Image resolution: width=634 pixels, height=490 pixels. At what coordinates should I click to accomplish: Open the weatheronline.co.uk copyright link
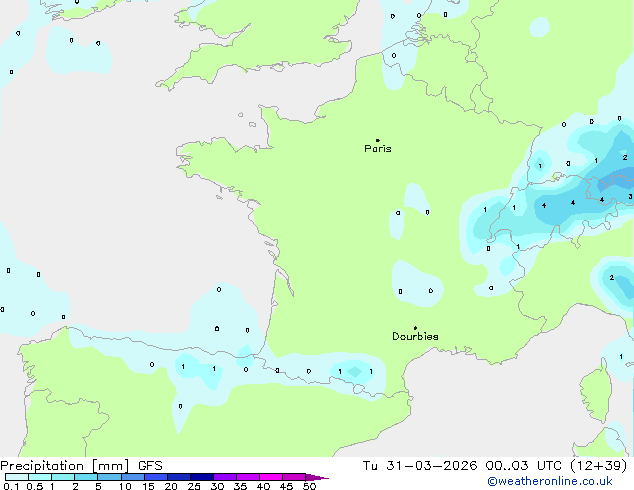coord(550,481)
